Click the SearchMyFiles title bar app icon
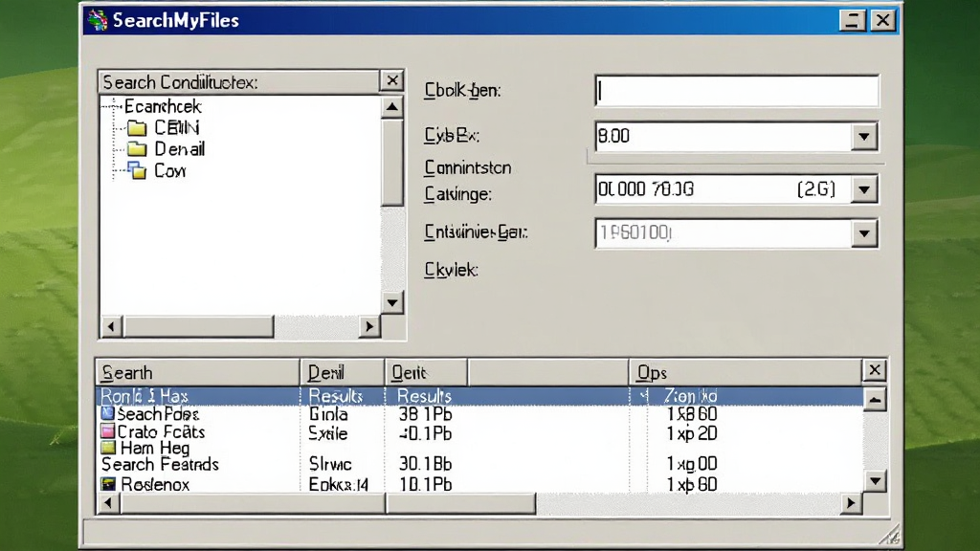 [98, 20]
